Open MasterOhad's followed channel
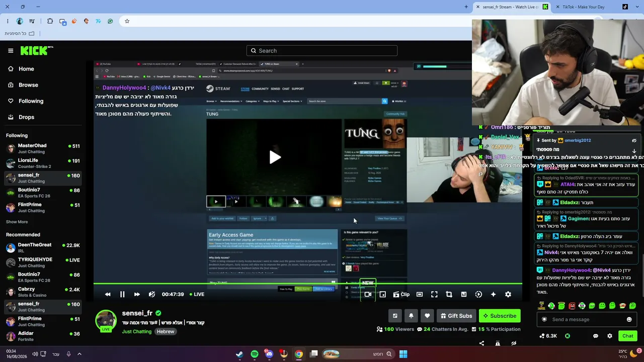Viewport: 644px width, 362px height. pyautogui.click(x=43, y=148)
